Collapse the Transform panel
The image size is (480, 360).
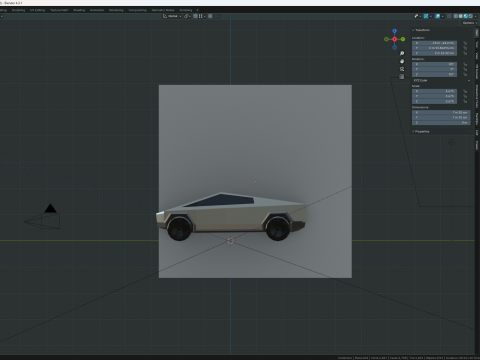pos(422,30)
